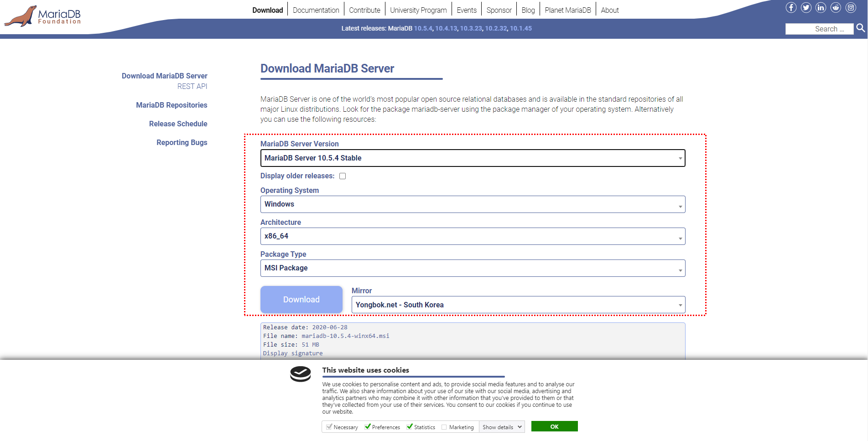Open the MariaDB Server Version dropdown
The width and height of the screenshot is (868, 441).
[x=473, y=158]
